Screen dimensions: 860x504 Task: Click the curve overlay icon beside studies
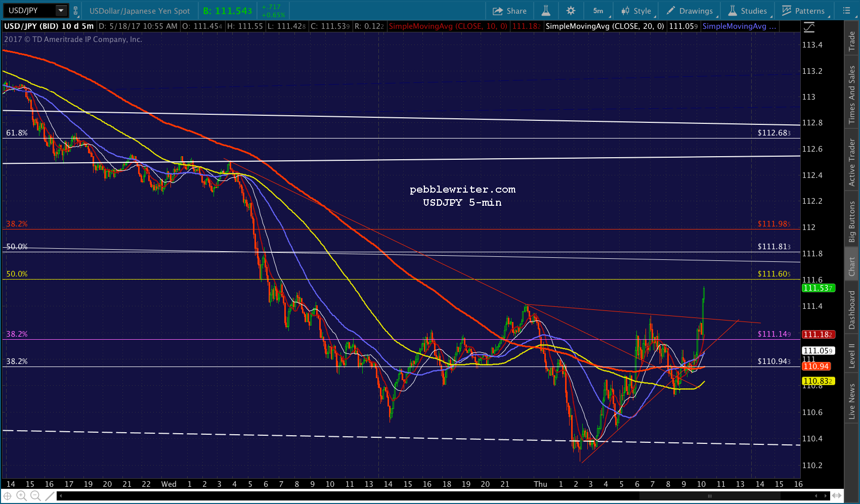click(x=809, y=27)
